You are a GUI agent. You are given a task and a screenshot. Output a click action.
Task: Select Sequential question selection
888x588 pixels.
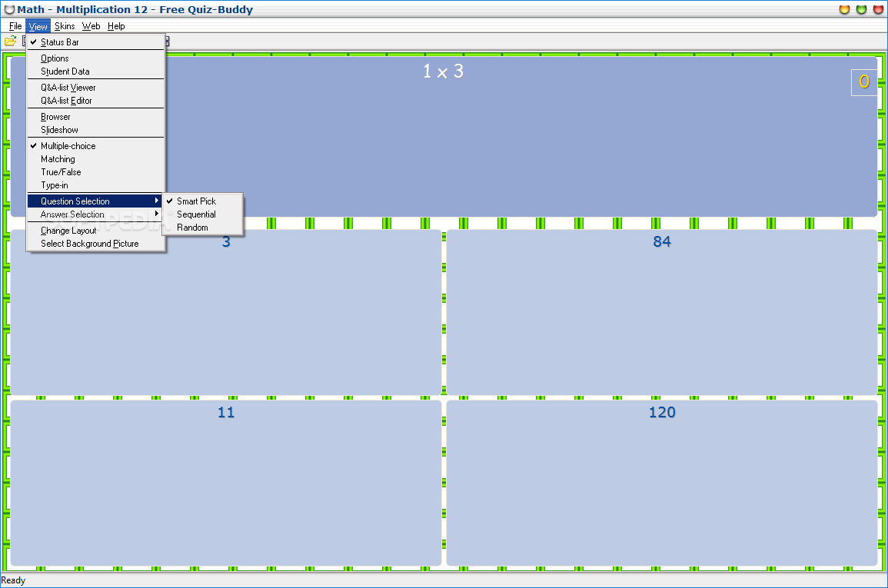coord(203,214)
